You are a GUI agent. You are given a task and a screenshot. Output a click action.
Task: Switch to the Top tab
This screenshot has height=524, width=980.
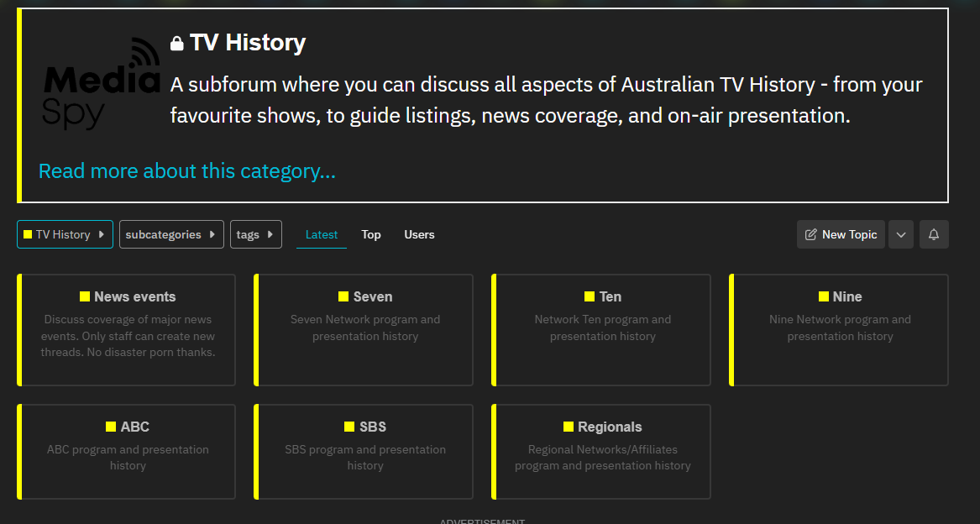pos(371,235)
